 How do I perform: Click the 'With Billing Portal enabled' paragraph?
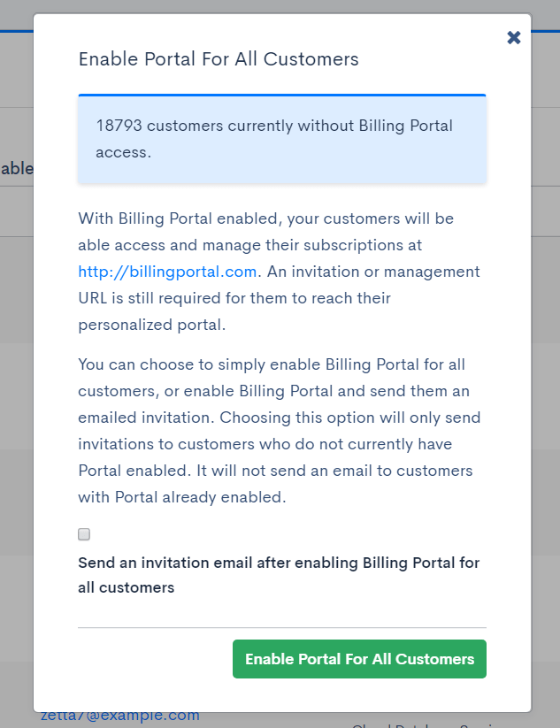click(x=265, y=218)
